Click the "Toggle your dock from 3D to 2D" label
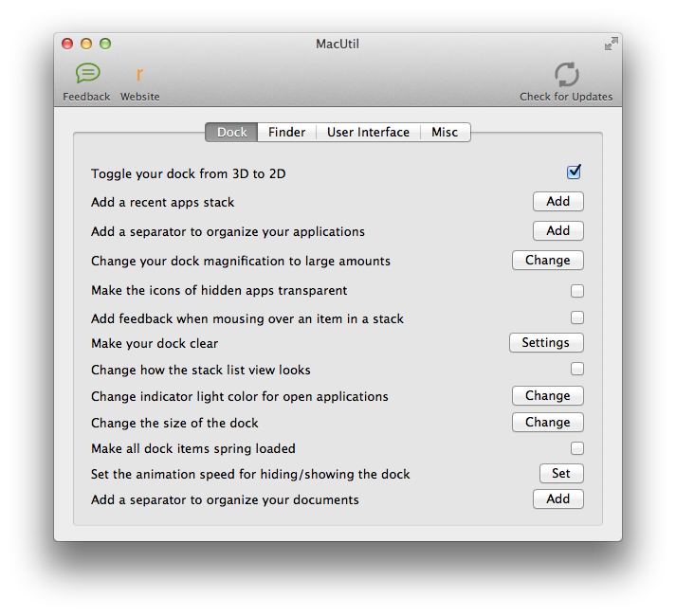Screen dimensions: 676x616 [x=189, y=173]
